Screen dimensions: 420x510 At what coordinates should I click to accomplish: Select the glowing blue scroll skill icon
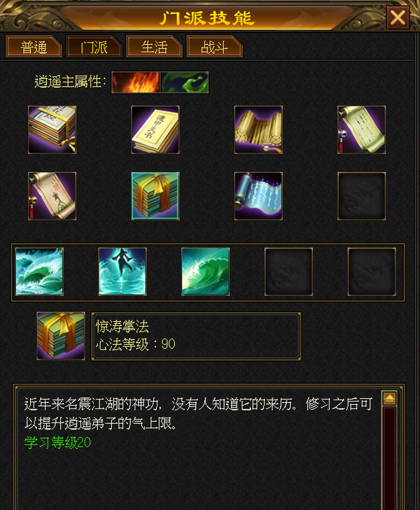pyautogui.click(x=258, y=196)
